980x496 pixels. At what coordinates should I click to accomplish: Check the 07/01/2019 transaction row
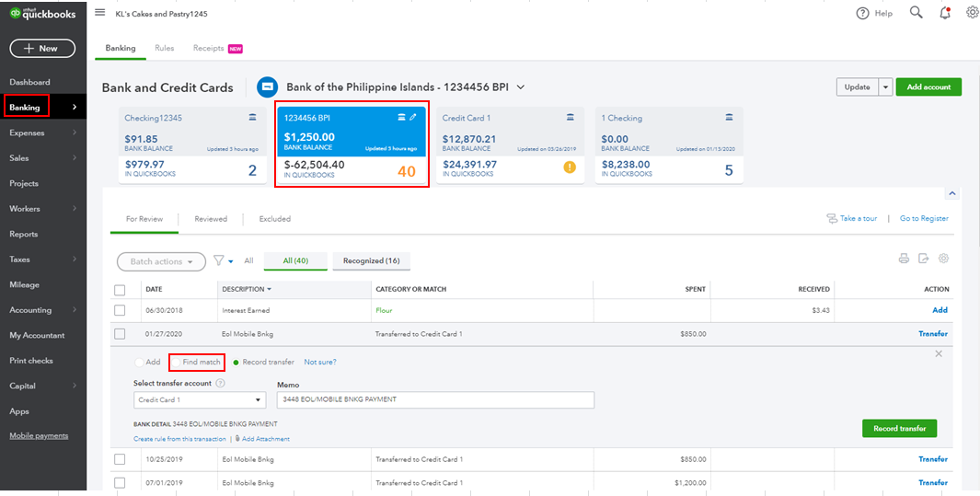point(120,482)
